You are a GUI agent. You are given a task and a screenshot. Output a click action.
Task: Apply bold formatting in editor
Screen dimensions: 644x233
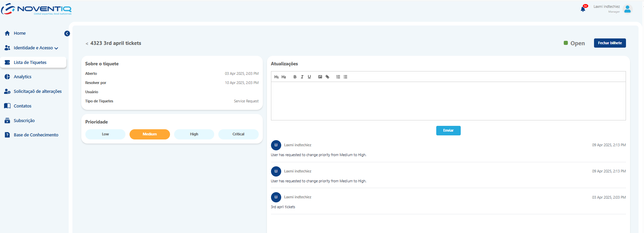295,77
